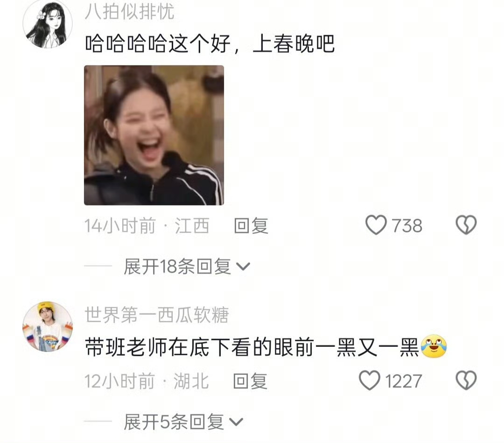Open the username 八拍似排忧
504x443 pixels.
click(130, 12)
